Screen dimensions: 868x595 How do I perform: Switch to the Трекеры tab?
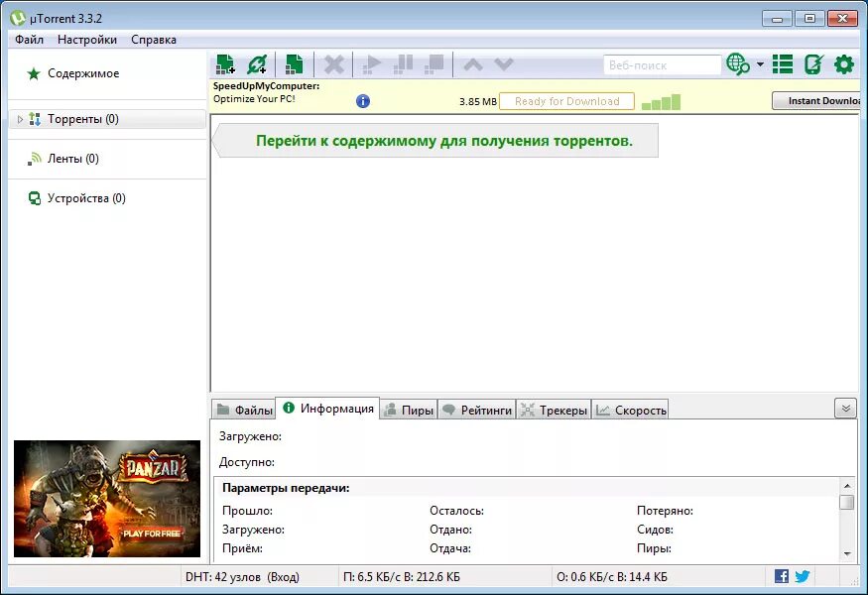click(554, 409)
